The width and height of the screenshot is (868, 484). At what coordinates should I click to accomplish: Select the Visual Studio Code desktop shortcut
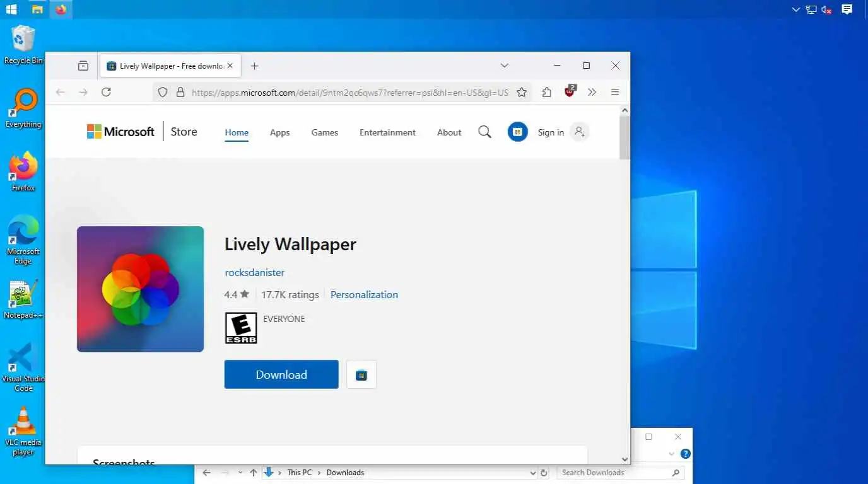[23, 367]
